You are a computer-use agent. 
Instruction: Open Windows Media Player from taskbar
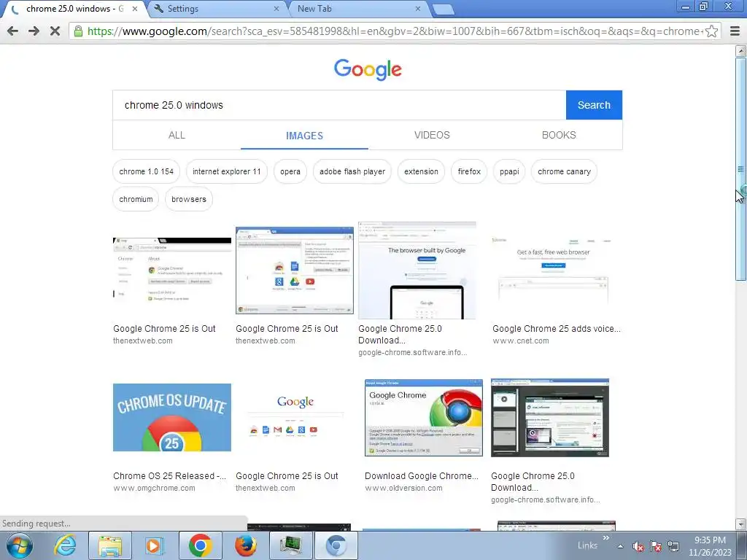(155, 545)
